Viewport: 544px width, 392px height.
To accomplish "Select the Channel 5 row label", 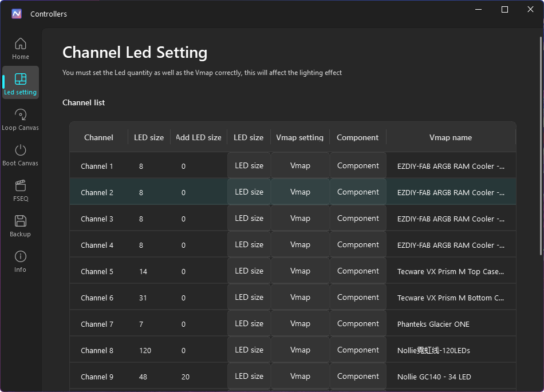I will [x=97, y=272].
